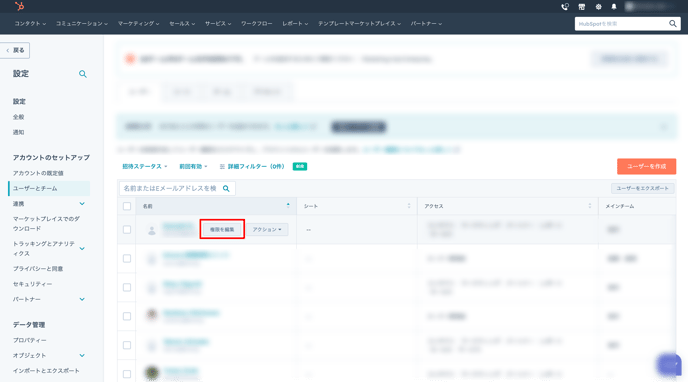Expand the パートナー sidebar section
The height and width of the screenshot is (382, 688).
(82, 299)
